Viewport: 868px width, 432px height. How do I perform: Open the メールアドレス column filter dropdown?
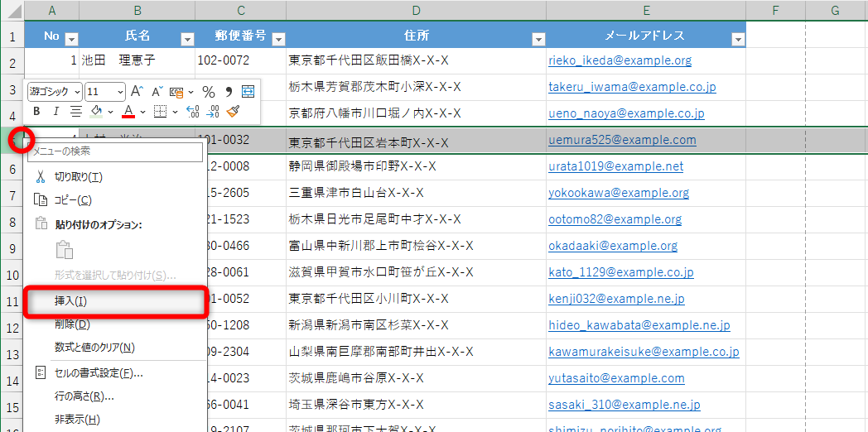point(738,39)
